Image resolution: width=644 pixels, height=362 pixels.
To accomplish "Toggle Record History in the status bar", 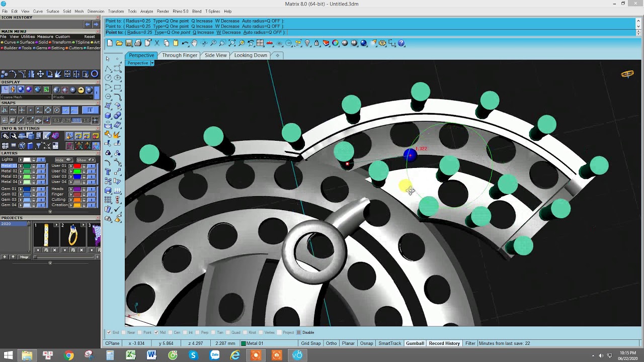I will [444, 343].
